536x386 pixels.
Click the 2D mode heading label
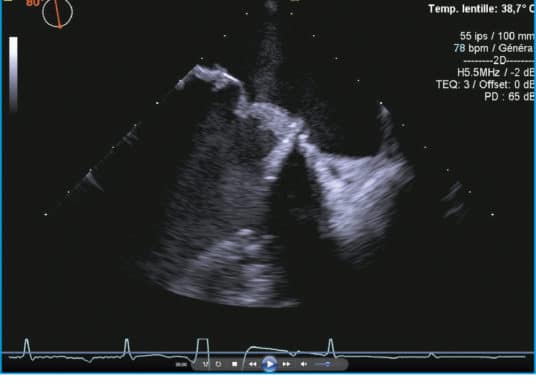pos(499,60)
